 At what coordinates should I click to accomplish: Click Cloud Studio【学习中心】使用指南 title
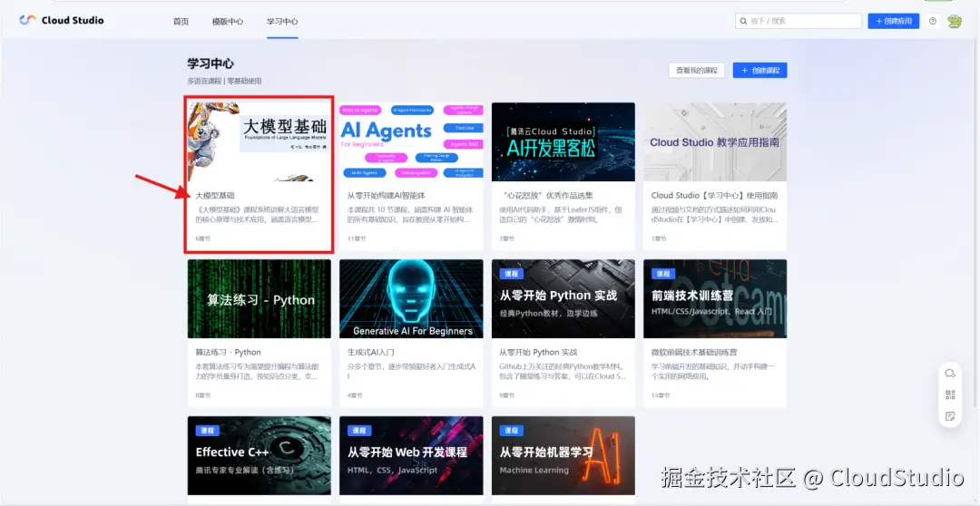(714, 196)
